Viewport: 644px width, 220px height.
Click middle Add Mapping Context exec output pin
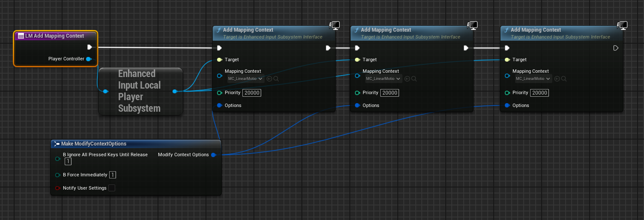click(466, 48)
